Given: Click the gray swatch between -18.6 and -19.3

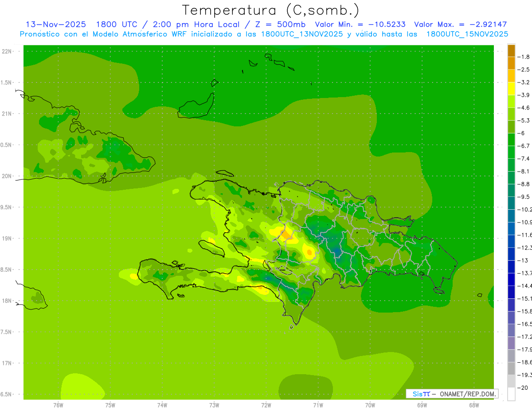Looking at the screenshot, I should 511,368.
